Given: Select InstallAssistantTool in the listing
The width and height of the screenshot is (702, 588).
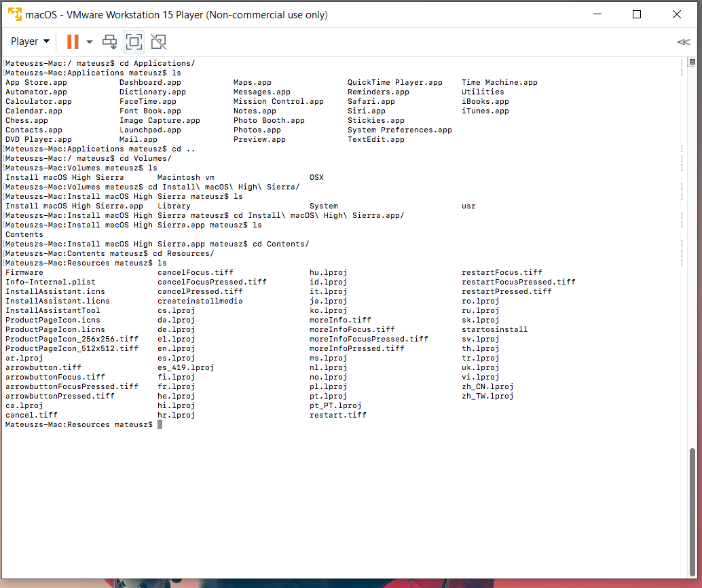Looking at the screenshot, I should click(53, 310).
